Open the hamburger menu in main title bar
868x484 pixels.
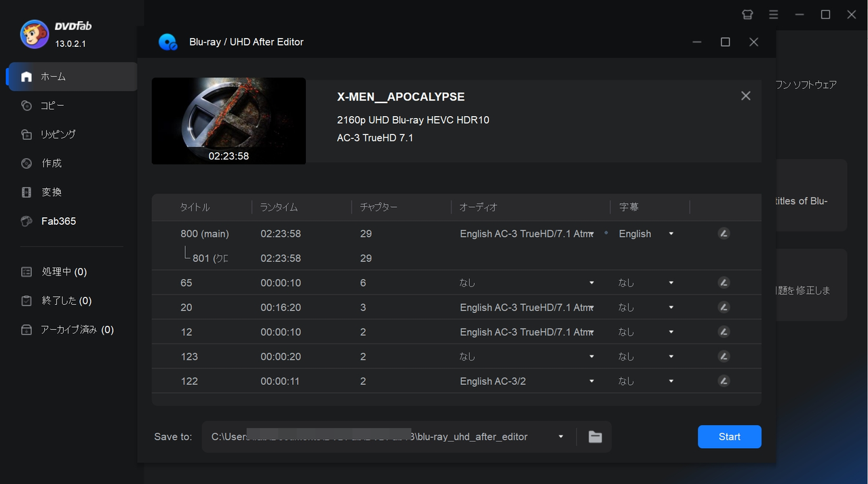(774, 14)
